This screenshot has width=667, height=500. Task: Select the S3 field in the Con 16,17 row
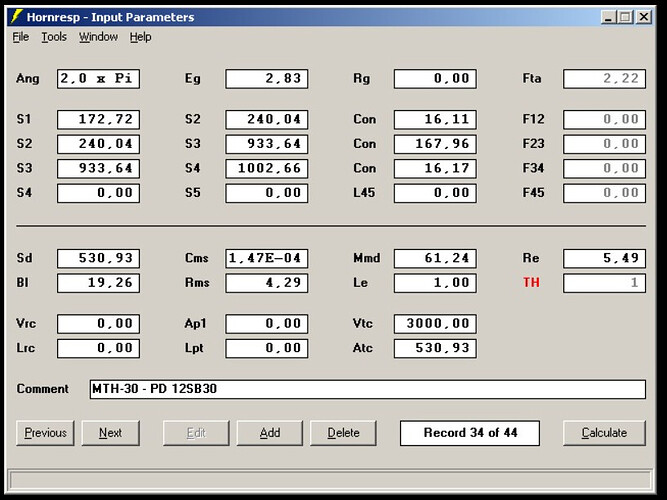point(98,169)
